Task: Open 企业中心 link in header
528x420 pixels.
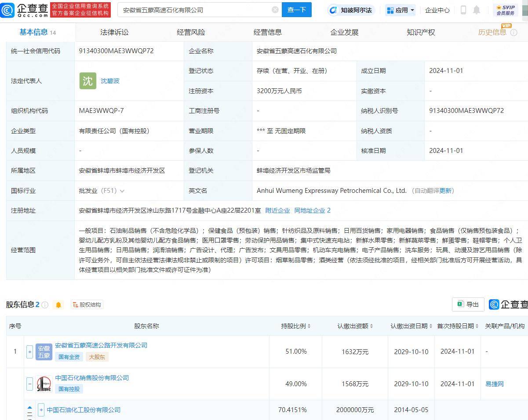Action: (437, 10)
